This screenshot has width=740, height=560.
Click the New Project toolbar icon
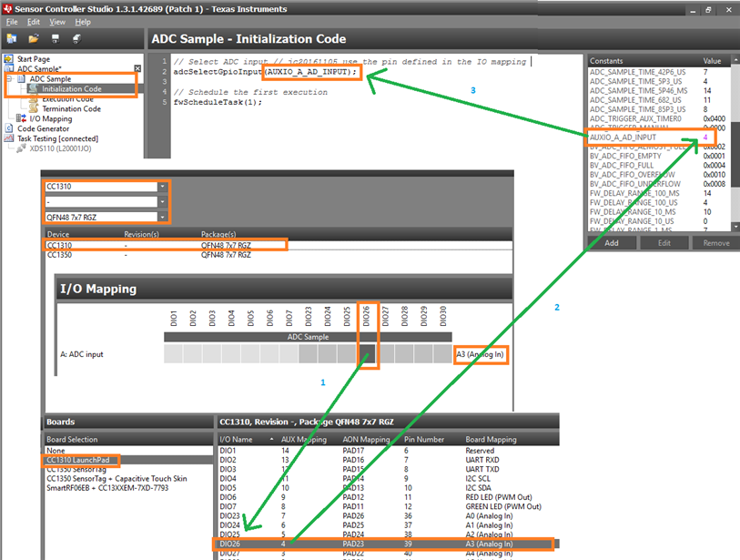tap(12, 39)
